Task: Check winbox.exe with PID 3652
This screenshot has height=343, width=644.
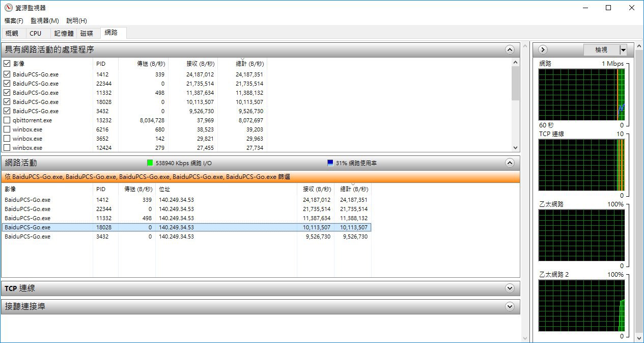Action: tap(7, 139)
